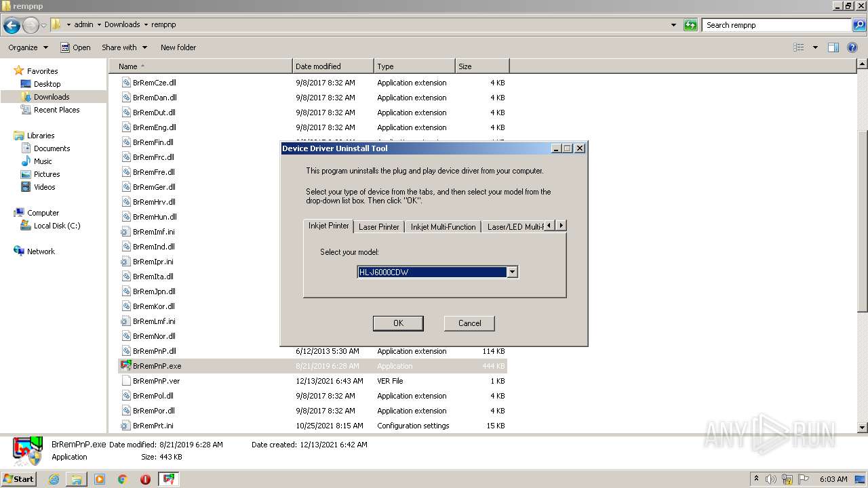Viewport: 868px width, 488px height.
Task: Click the green Refresh icon beside address bar
Action: [690, 25]
